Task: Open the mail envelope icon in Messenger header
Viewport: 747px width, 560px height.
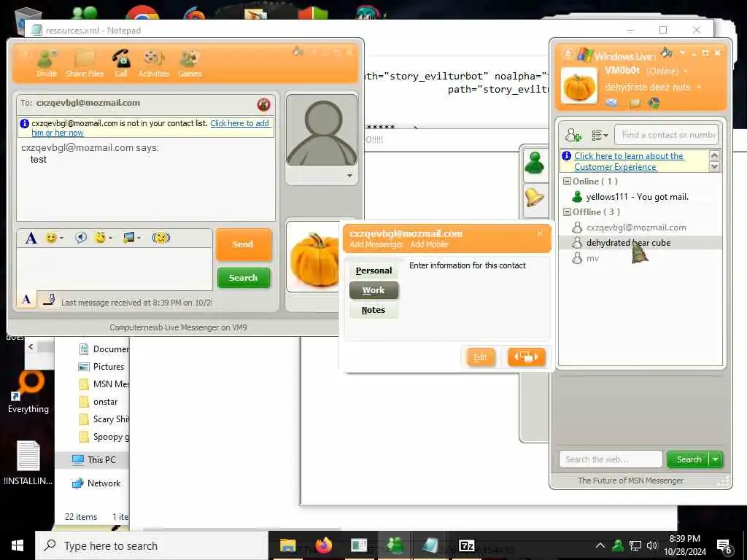Action: 612,103
